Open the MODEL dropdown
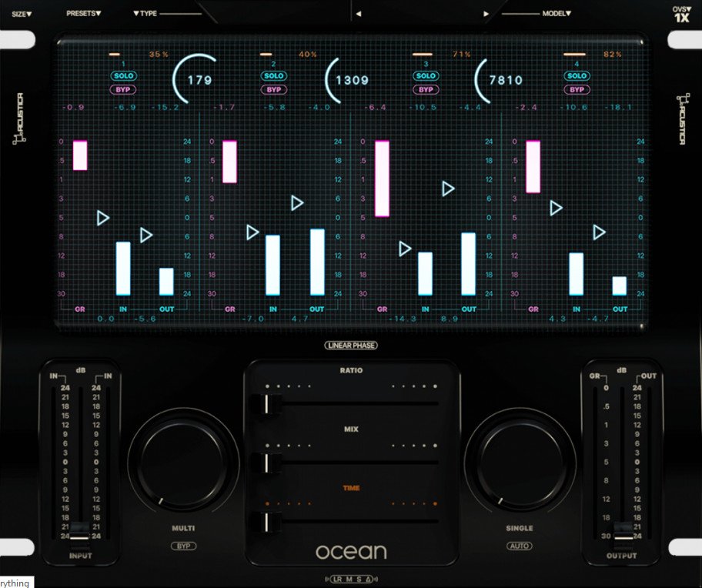 coord(557,14)
